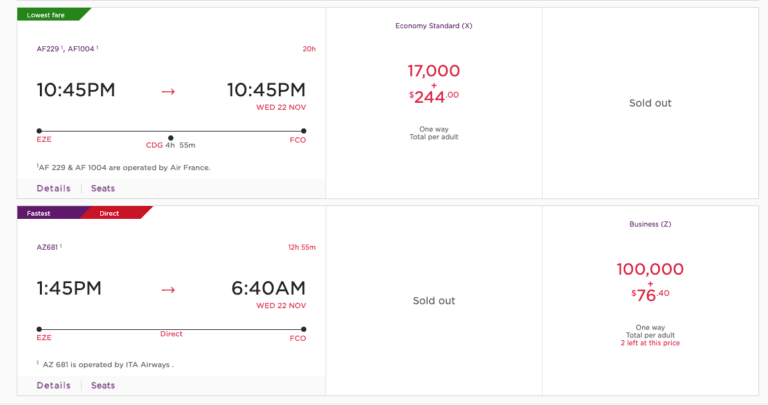This screenshot has height=405, width=768.
Task: Click the red Direct badge
Action: 113,213
